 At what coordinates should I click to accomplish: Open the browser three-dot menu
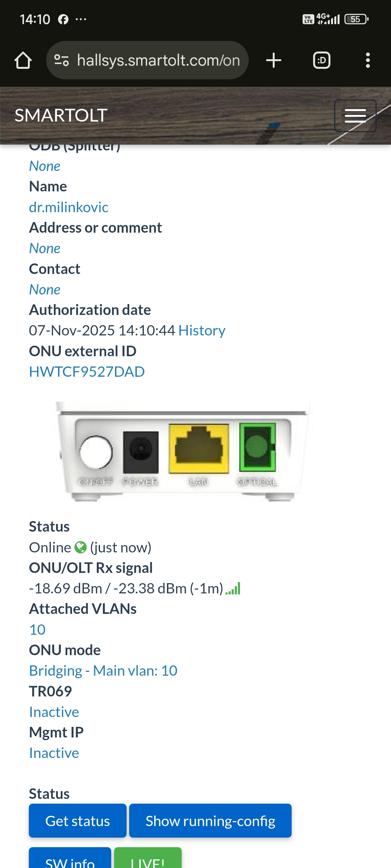click(x=367, y=60)
